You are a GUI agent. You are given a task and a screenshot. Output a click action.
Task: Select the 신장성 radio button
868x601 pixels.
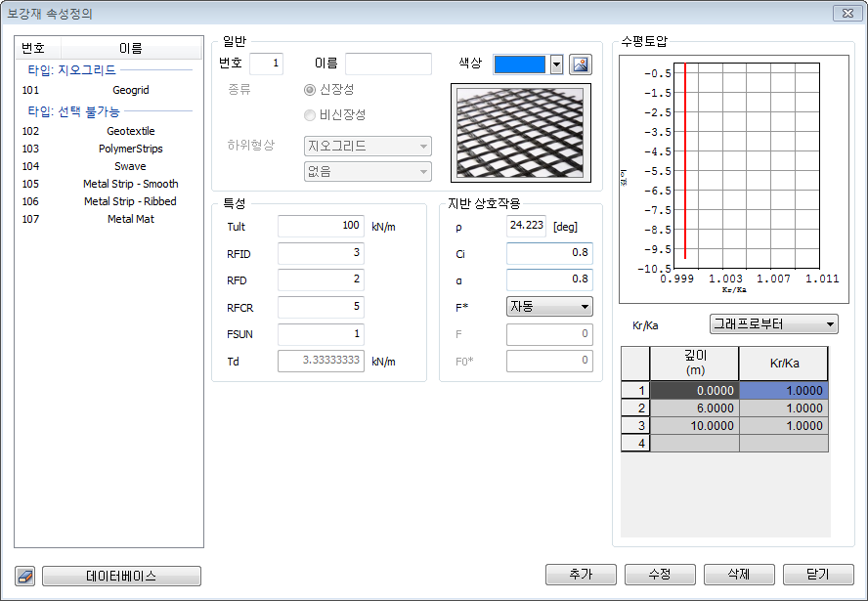click(310, 90)
